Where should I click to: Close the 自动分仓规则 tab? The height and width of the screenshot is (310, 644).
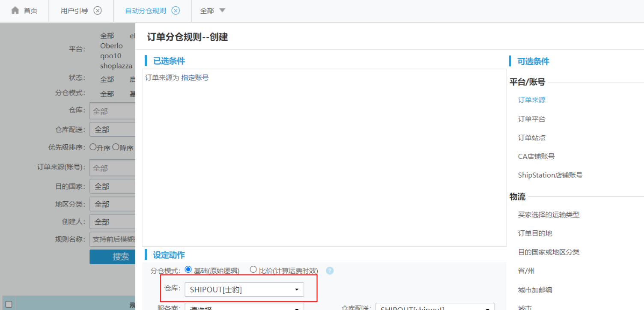(176, 11)
